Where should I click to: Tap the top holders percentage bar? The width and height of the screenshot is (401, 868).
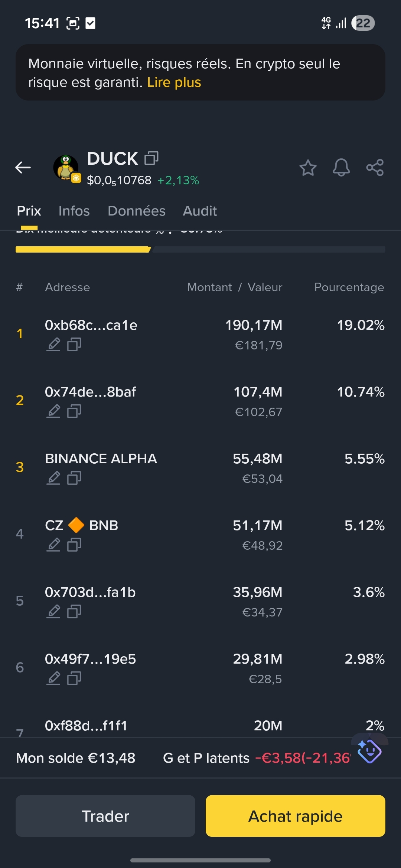200,250
